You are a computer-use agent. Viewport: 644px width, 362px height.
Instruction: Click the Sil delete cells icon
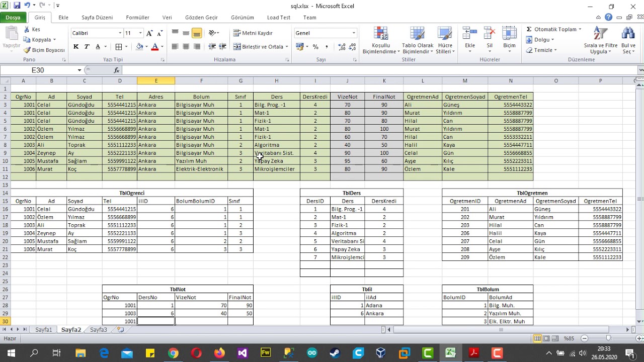[489, 34]
